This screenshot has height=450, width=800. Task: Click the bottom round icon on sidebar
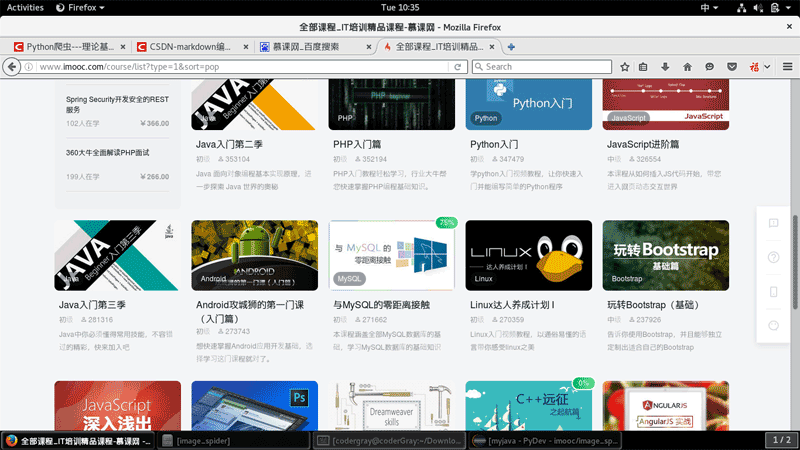click(773, 326)
